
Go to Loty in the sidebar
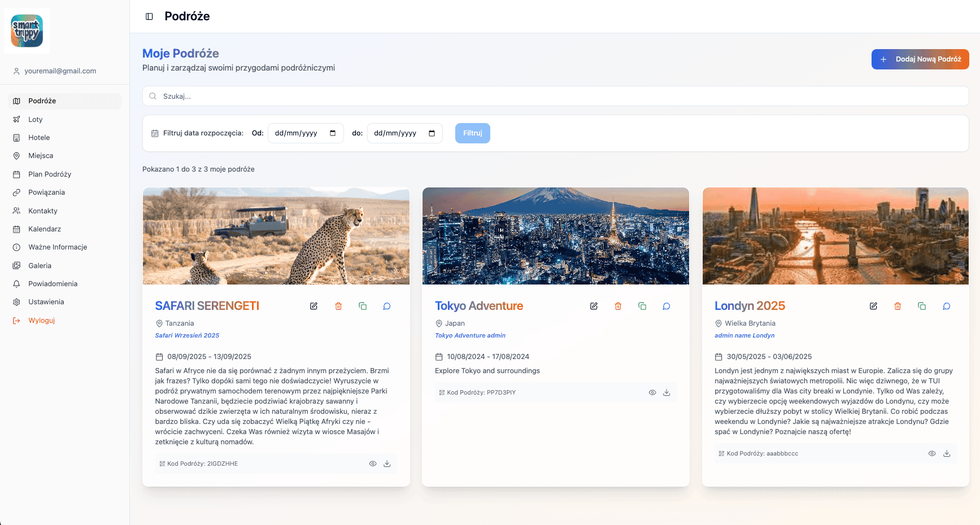click(x=36, y=120)
